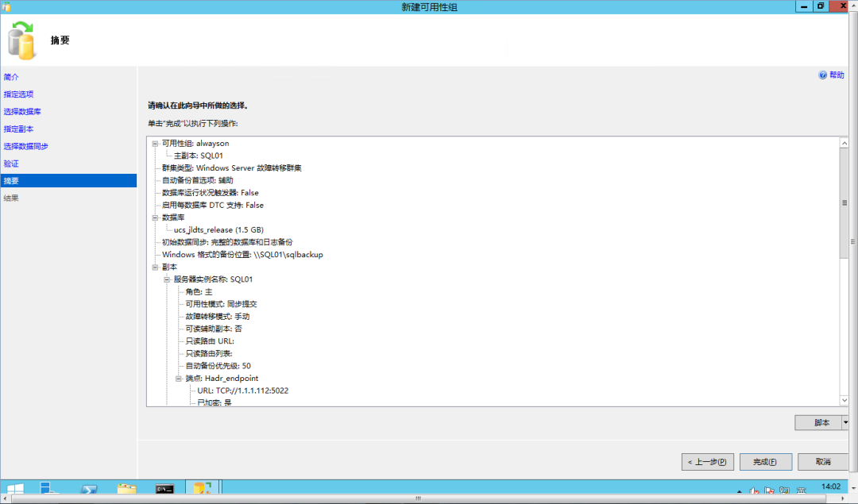Click the summary tree vertical scrollbar thumb
858x504 pixels.
pos(844,203)
